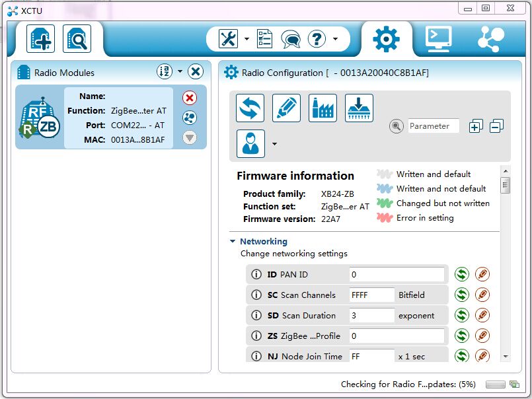
Task: Expand the profiles dropdown arrow
Action: pyautogui.click(x=274, y=144)
